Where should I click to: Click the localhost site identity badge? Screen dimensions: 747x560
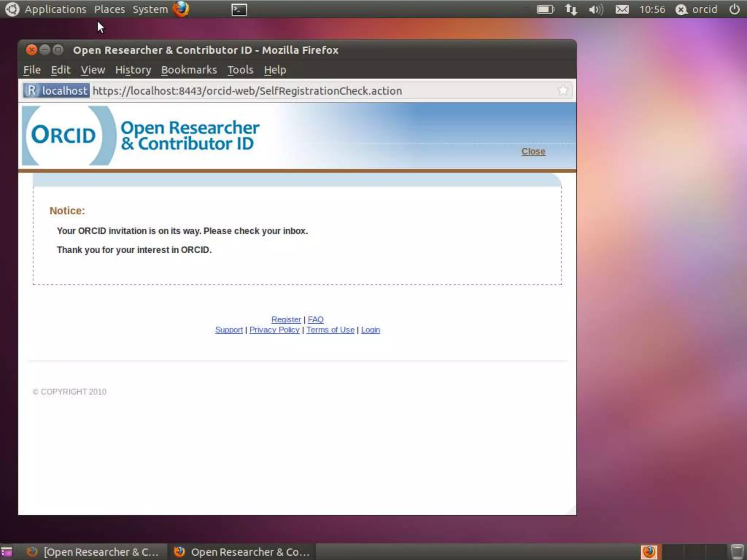coord(57,90)
